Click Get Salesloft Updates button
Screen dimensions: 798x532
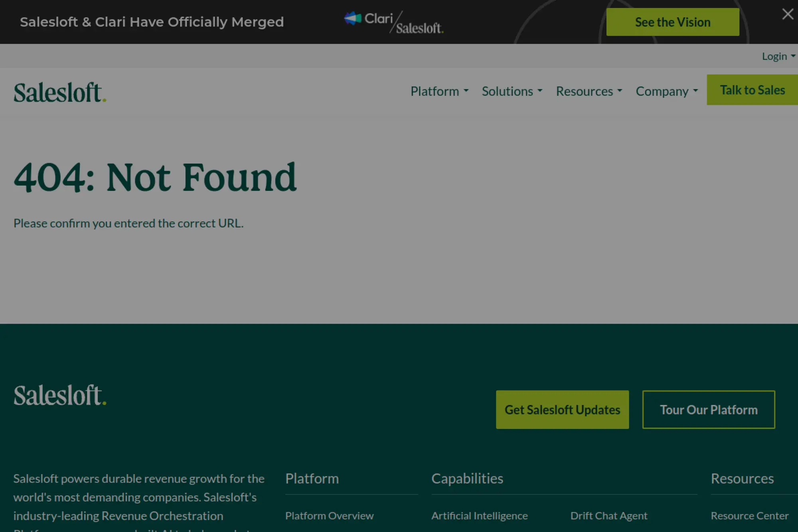(x=562, y=409)
